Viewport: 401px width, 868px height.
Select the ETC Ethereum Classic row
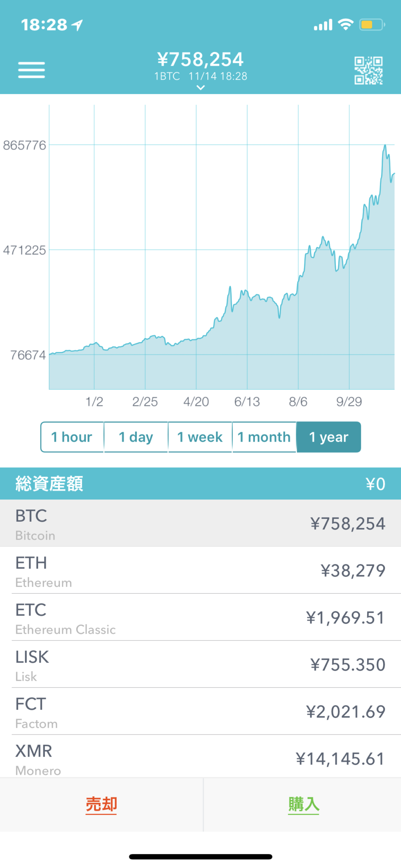click(200, 617)
